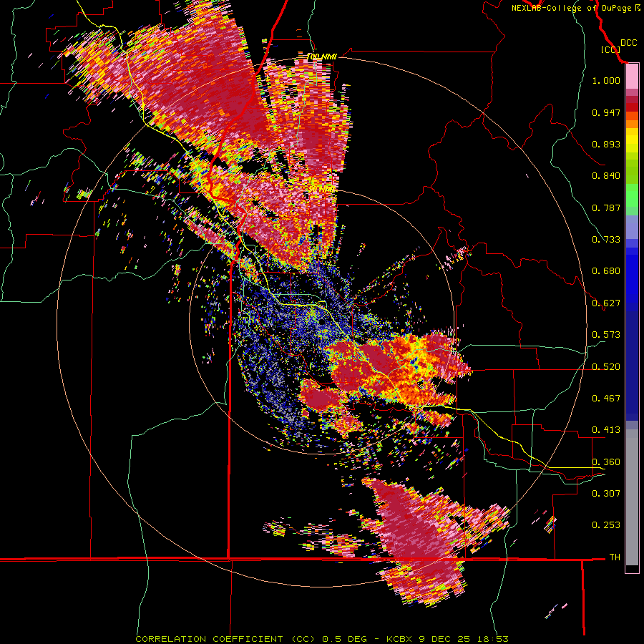
Task: Click the 0.893 legend value
Action: tap(606, 144)
